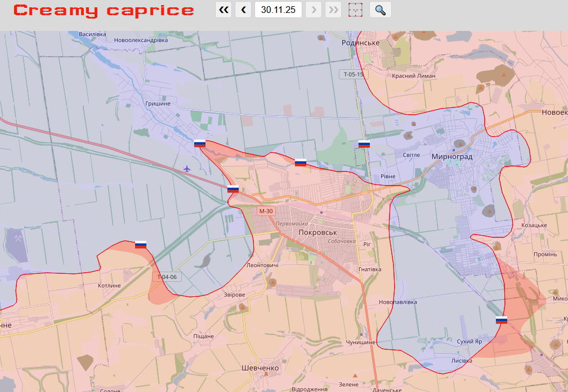The width and height of the screenshot is (568, 392).
Task: Click the T-05-15 road label
Action: tap(354, 74)
